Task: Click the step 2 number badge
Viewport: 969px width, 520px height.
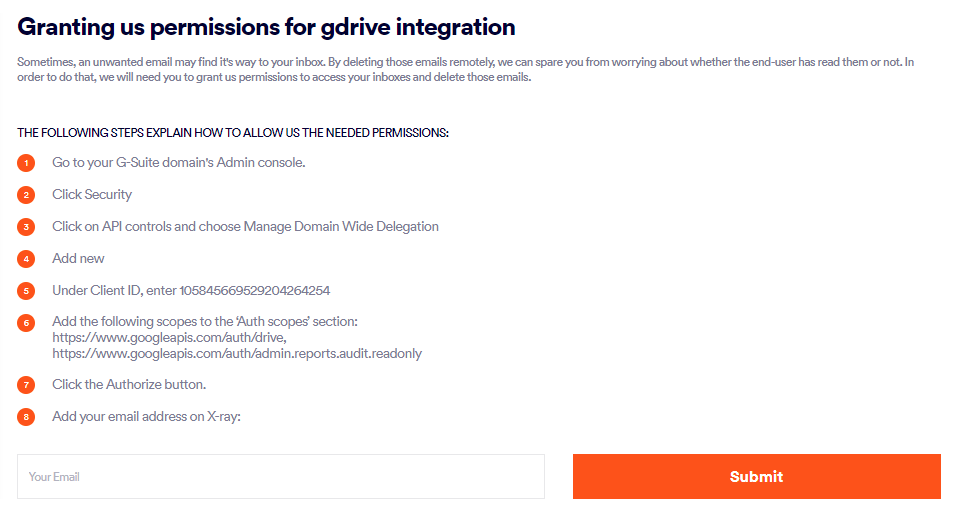Action: pyautogui.click(x=26, y=195)
